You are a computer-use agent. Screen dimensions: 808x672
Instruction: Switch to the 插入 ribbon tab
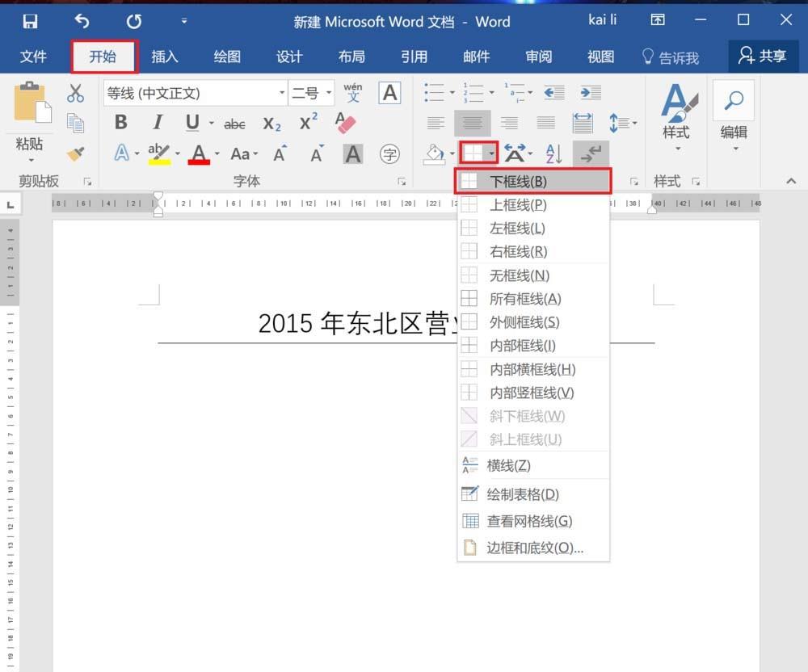(165, 57)
